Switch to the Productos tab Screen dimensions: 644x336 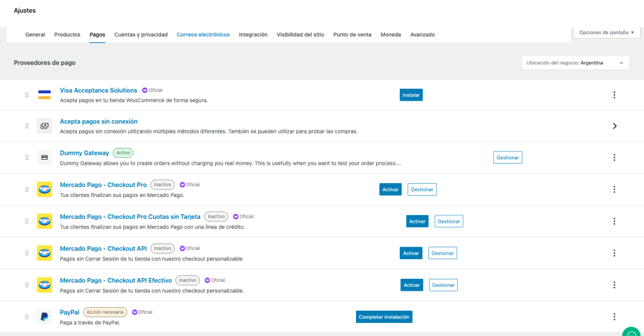(x=67, y=35)
